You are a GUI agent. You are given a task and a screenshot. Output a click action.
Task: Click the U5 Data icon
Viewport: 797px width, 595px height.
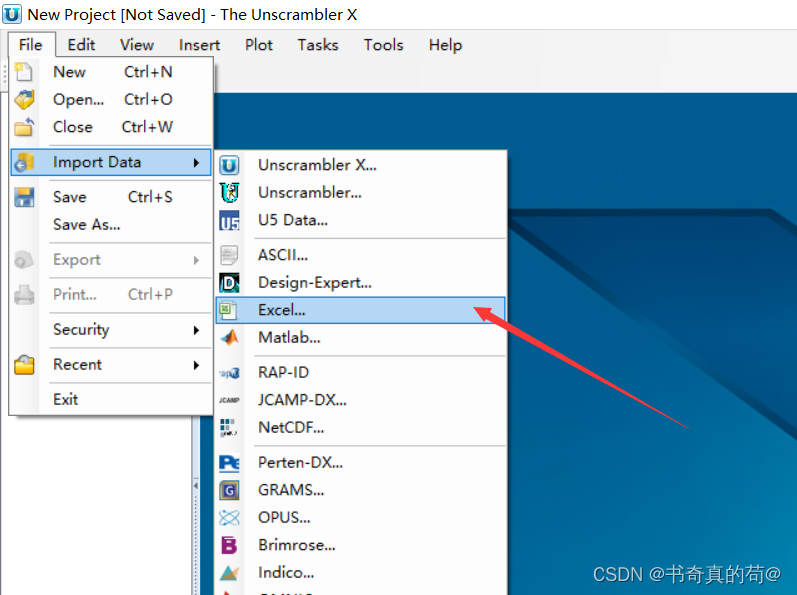(x=229, y=221)
